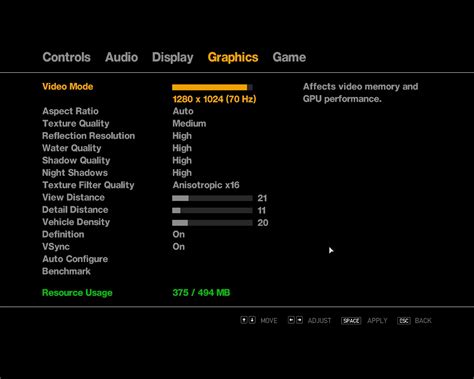Click the Resource Usage label
Image resolution: width=474 pixels, height=379 pixels.
pos(77,293)
